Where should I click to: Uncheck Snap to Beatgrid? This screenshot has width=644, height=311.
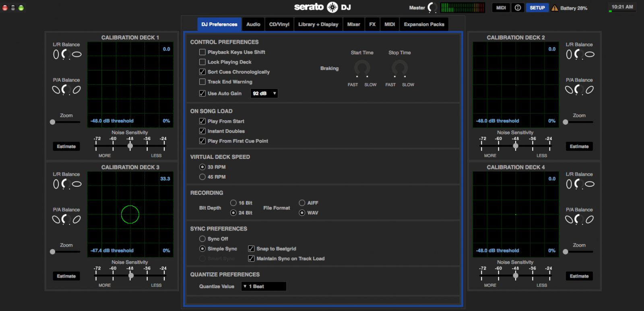point(251,249)
